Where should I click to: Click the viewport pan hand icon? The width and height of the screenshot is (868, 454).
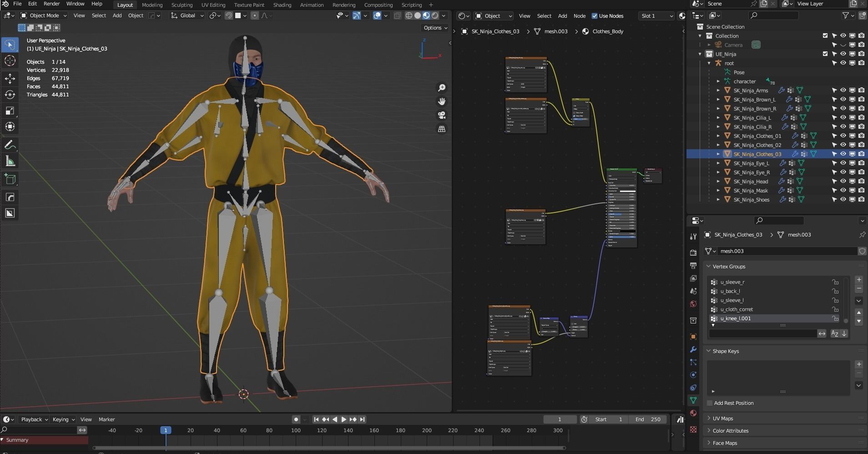(441, 101)
